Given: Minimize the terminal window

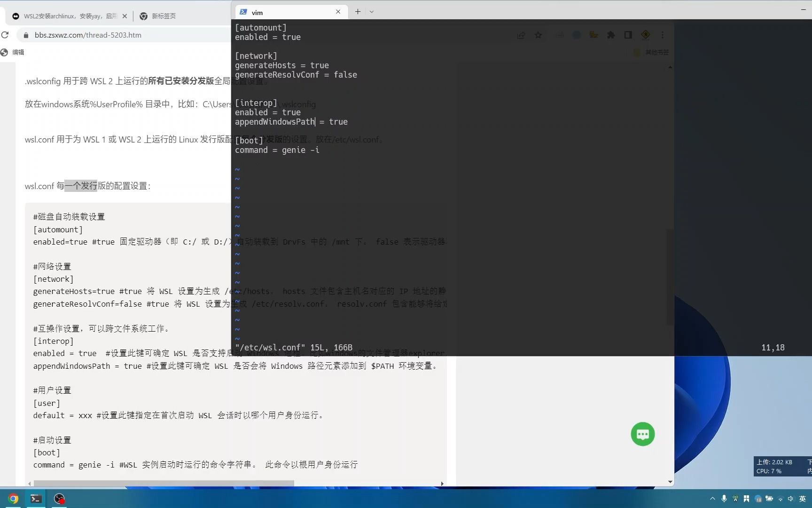Looking at the screenshot, I should point(803,9).
